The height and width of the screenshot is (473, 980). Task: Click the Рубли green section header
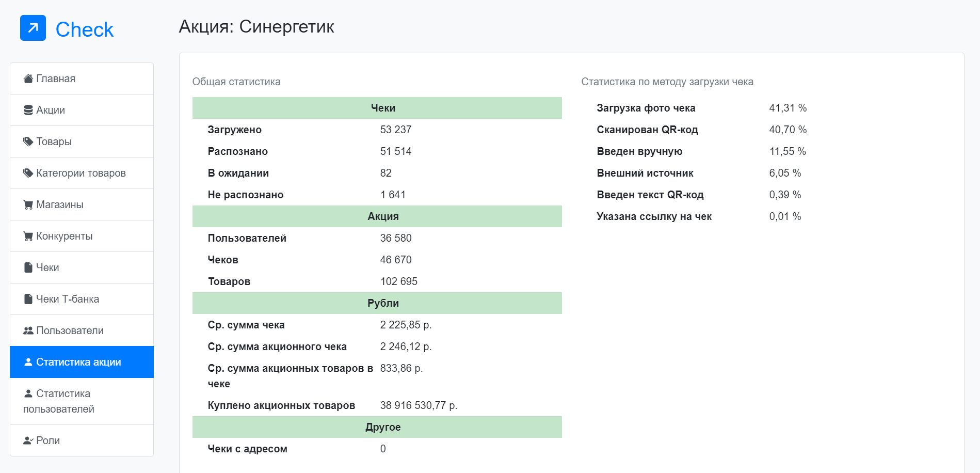point(377,303)
